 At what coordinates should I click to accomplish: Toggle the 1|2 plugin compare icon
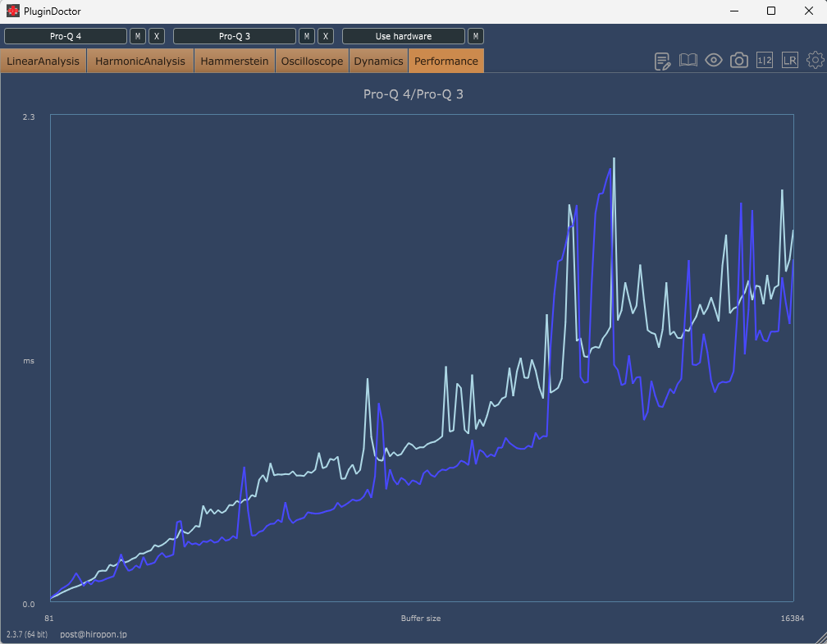(765, 61)
